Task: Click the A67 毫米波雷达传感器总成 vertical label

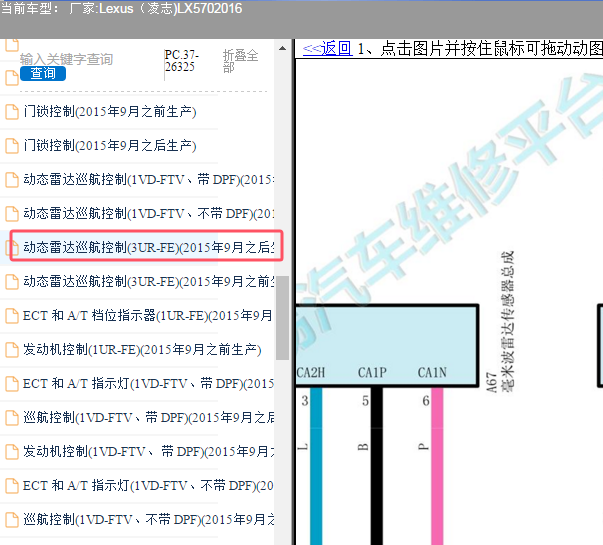Action: (500, 322)
